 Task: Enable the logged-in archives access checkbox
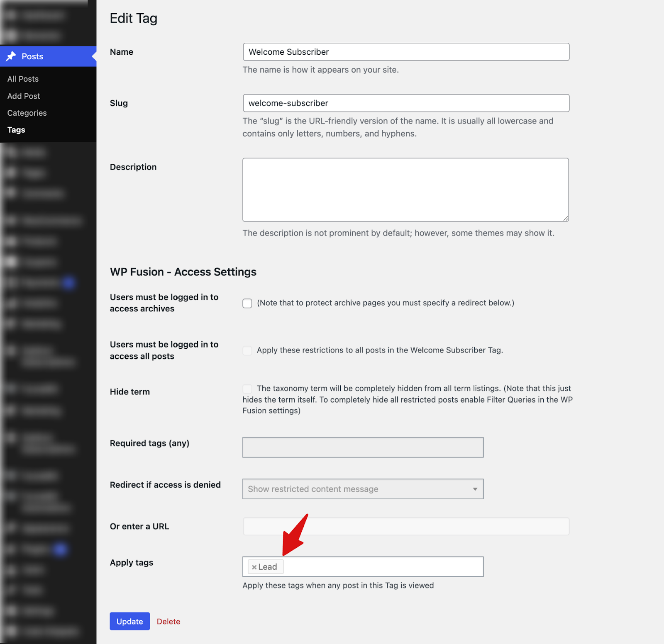point(247,304)
